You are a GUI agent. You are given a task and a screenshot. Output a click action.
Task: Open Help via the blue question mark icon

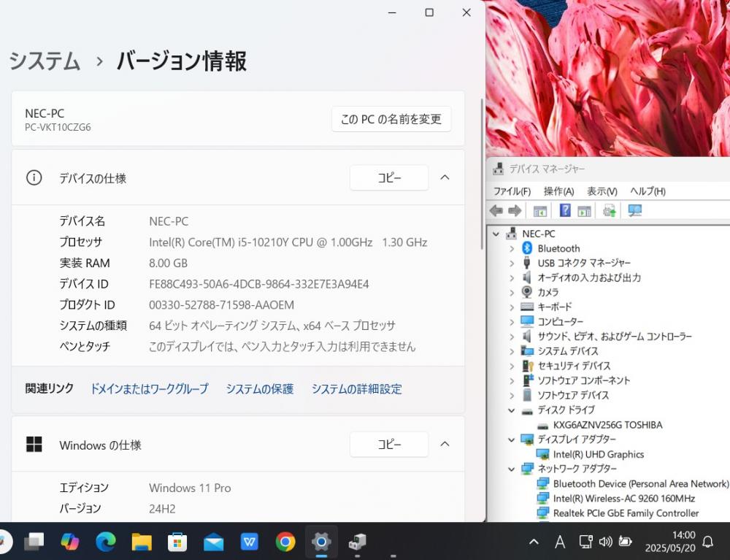(565, 211)
